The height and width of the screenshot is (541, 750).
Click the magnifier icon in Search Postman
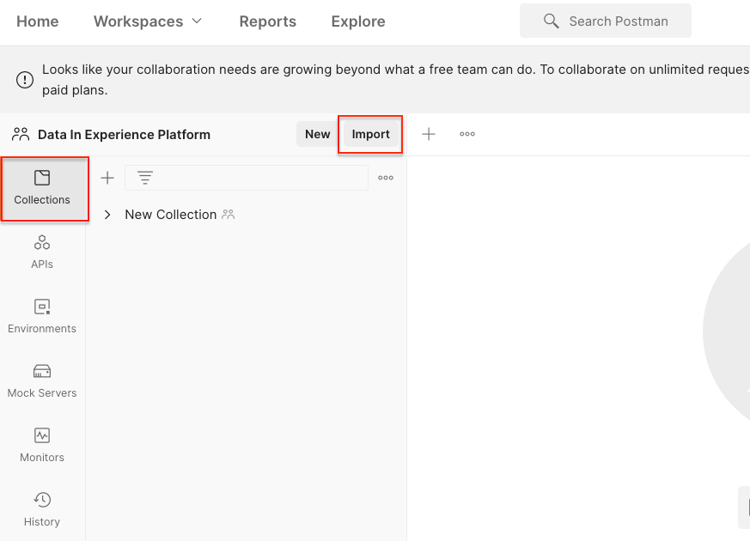tap(551, 21)
